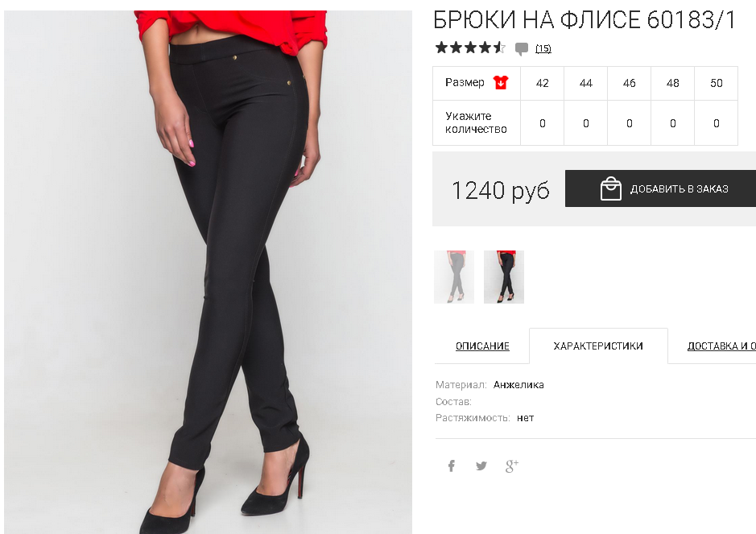Share the product on Facebook

pos(452,466)
